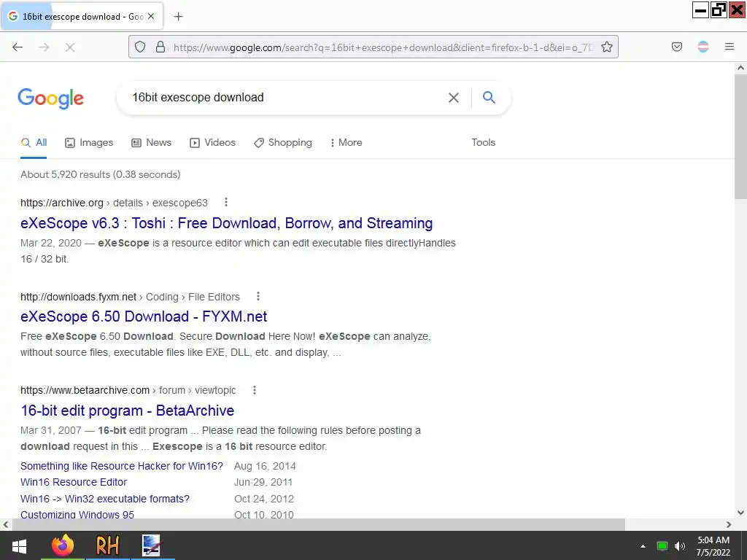Open Resource Hacker from taskbar
The height and width of the screenshot is (560, 747).
point(107,545)
